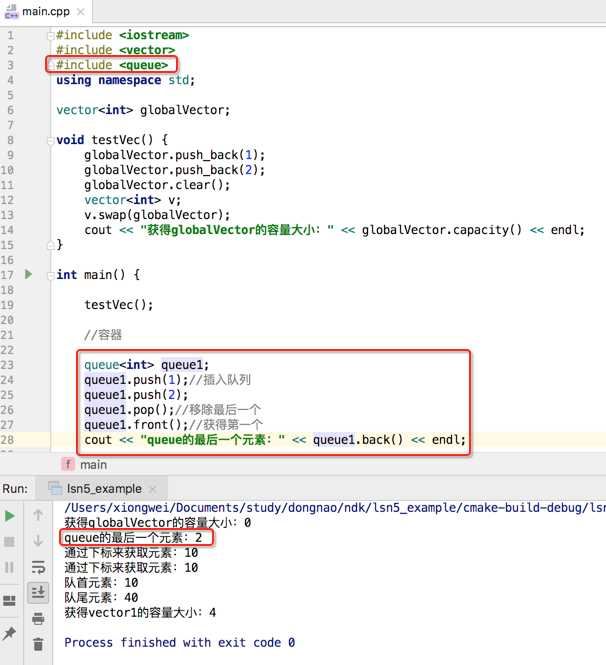Click the Stop process square icon
The image size is (606, 665).
coord(9,542)
